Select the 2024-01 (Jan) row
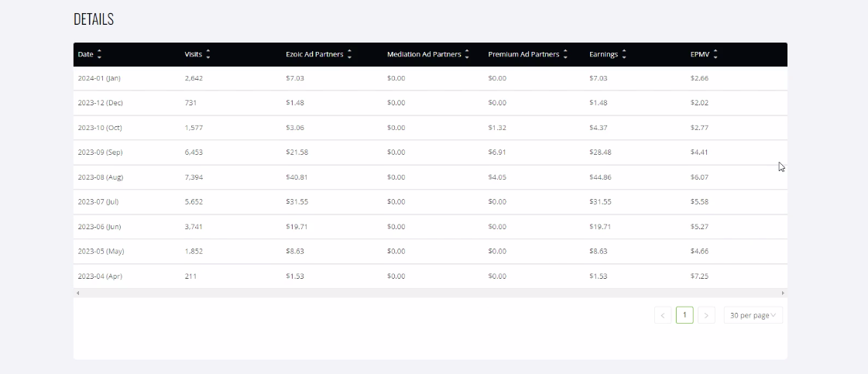Image resolution: width=868 pixels, height=374 pixels. (x=430, y=78)
